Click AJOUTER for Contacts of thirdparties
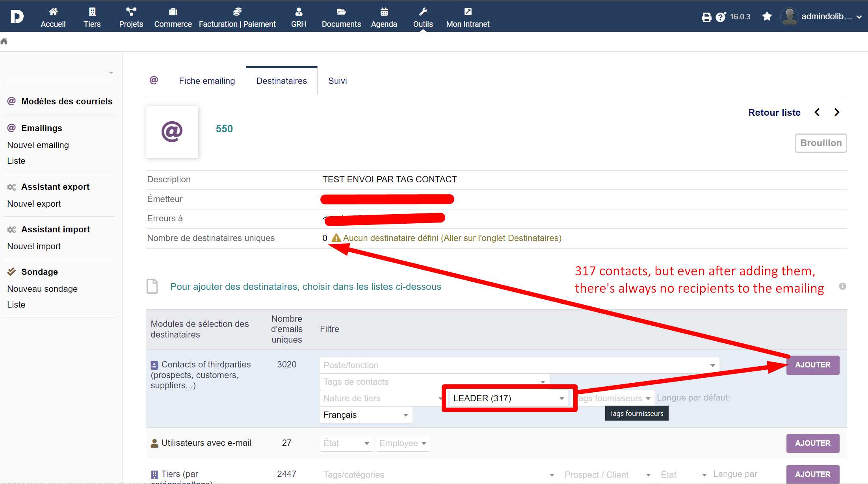Screen dimensions: 868x484 pyautogui.click(x=812, y=365)
